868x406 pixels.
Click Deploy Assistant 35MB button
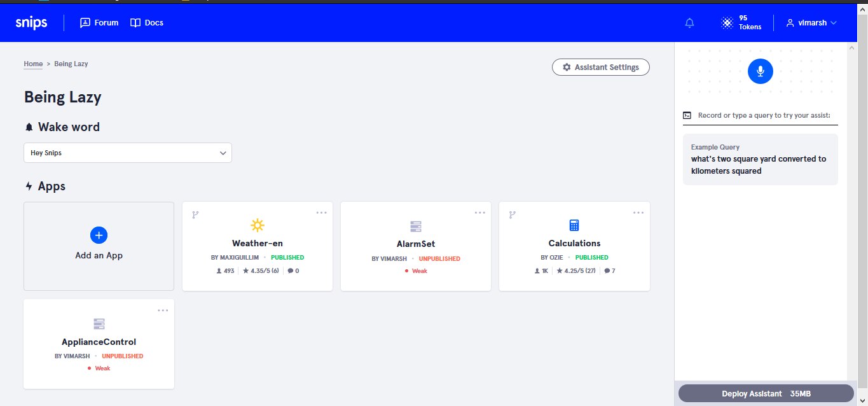[x=766, y=393]
